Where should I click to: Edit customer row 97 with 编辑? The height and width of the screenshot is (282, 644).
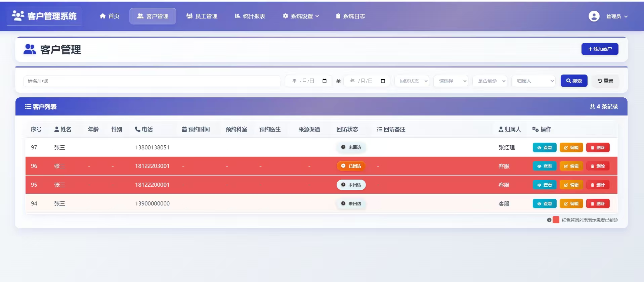coord(571,148)
